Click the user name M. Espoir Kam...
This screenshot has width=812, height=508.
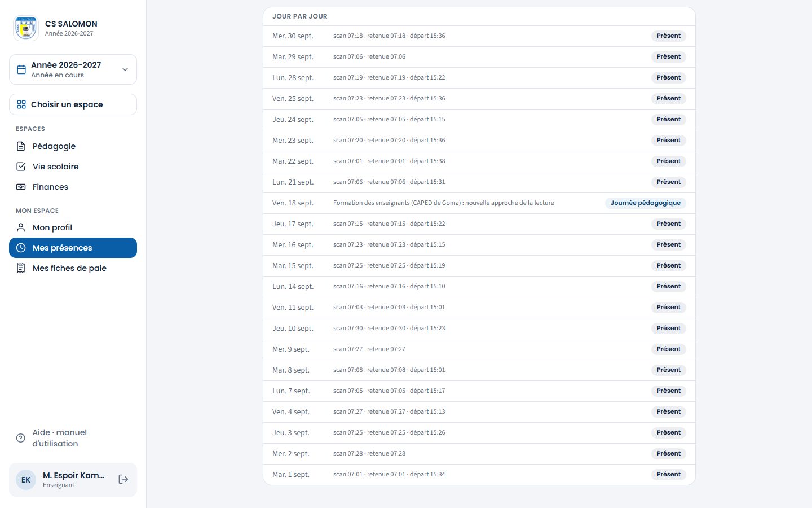(74, 475)
